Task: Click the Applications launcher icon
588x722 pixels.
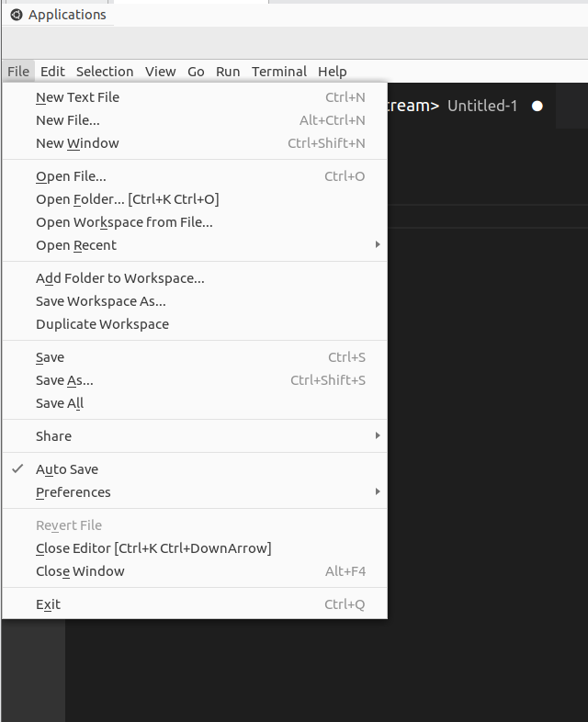Action: [16, 15]
